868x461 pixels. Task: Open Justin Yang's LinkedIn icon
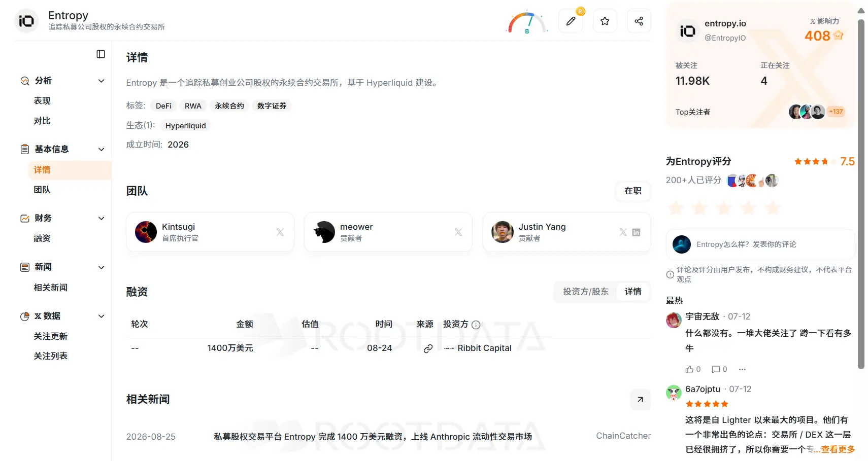[x=636, y=232]
